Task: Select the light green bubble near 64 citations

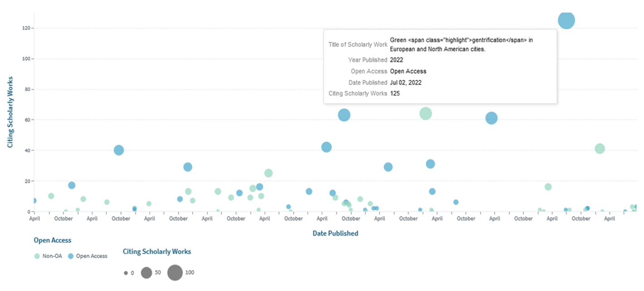Action: coord(425,113)
